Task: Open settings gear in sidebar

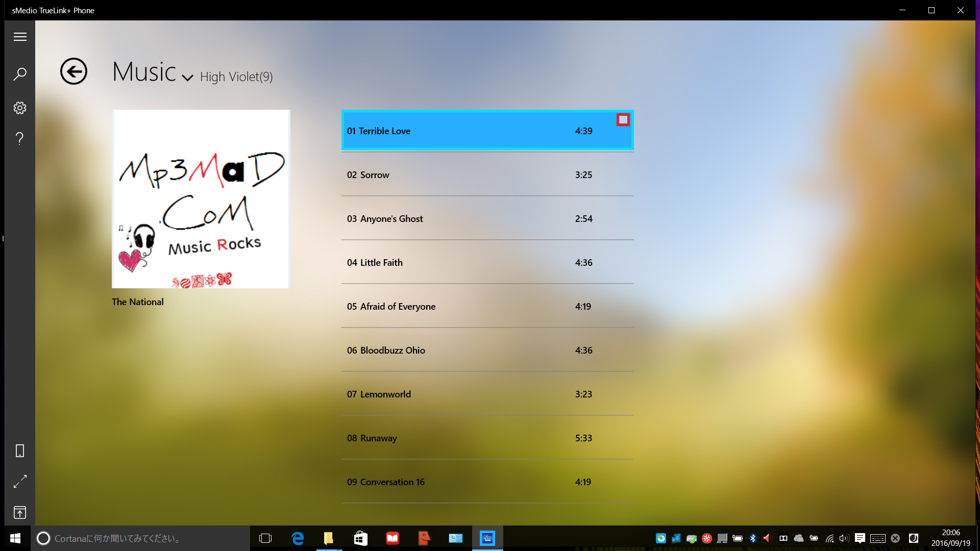Action: pos(20,108)
